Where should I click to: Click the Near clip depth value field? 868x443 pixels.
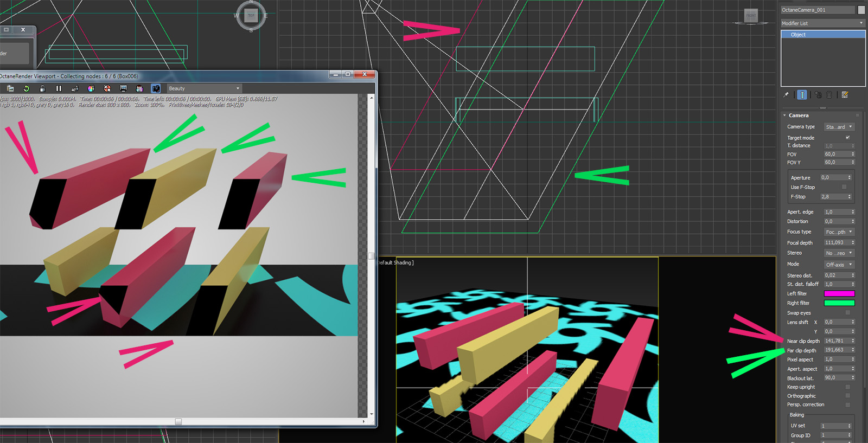pos(837,341)
